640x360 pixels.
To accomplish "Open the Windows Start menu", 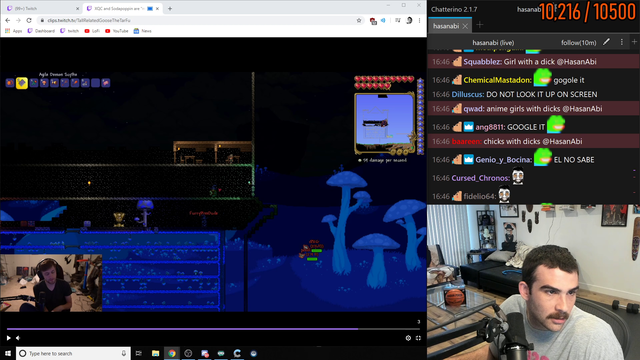I will coord(8,353).
